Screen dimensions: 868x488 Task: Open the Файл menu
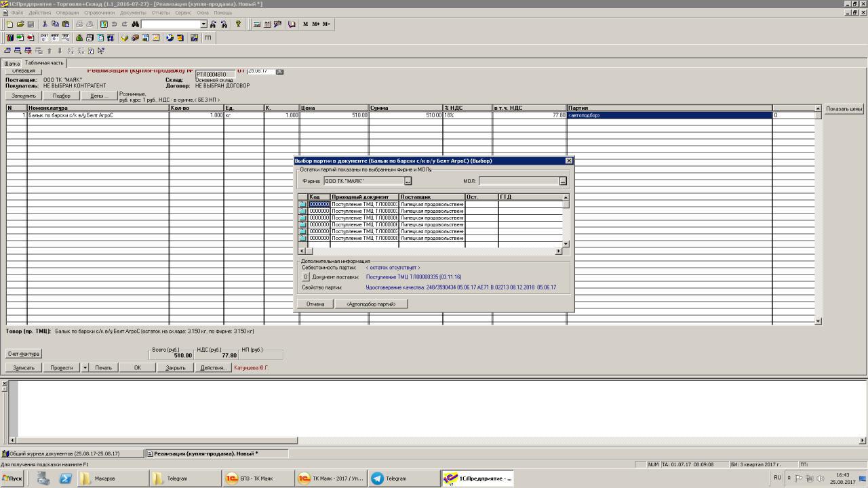[17, 13]
